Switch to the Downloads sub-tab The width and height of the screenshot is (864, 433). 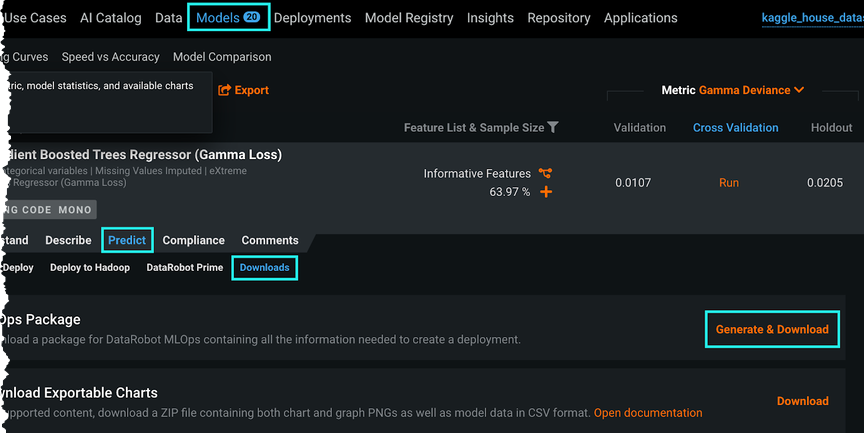pos(264,268)
